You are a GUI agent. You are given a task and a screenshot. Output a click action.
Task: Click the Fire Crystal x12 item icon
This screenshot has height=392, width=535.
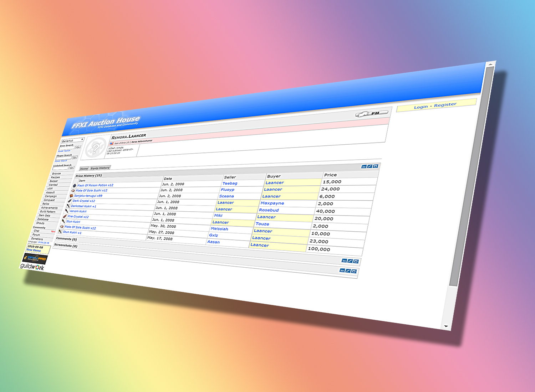[x=65, y=216]
